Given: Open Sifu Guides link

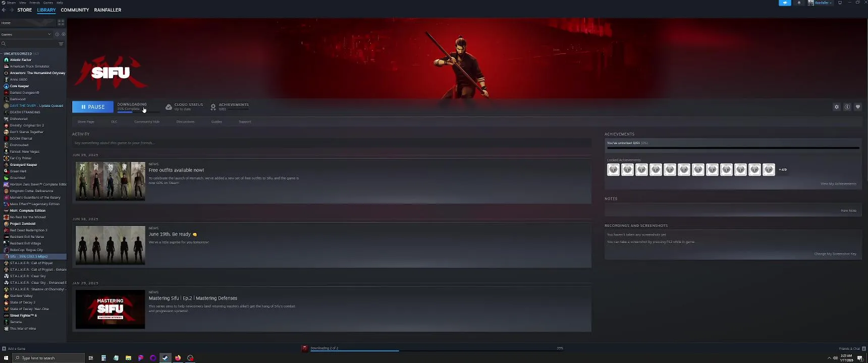Looking at the screenshot, I should tap(216, 122).
